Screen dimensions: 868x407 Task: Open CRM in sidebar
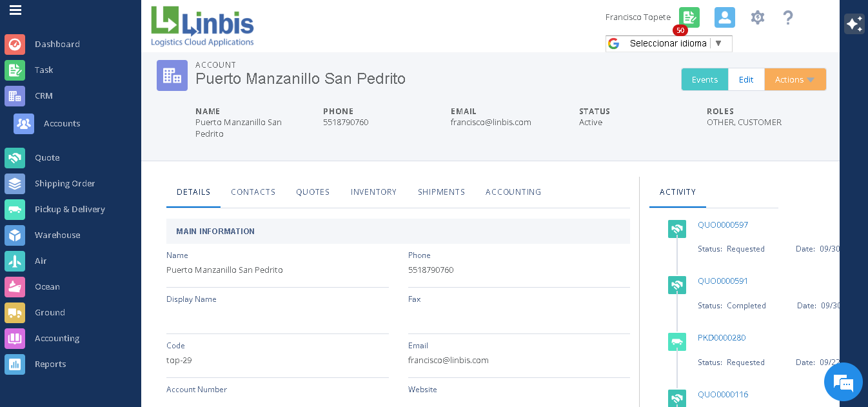pos(44,96)
